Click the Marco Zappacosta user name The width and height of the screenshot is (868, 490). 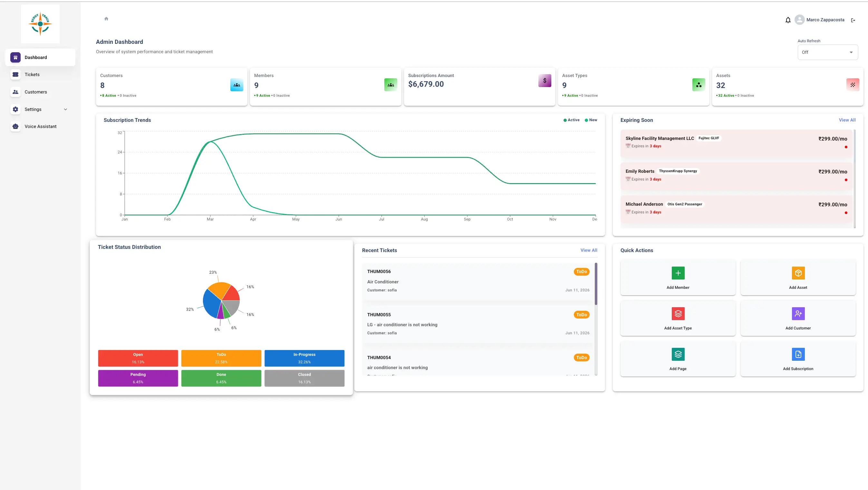click(825, 20)
